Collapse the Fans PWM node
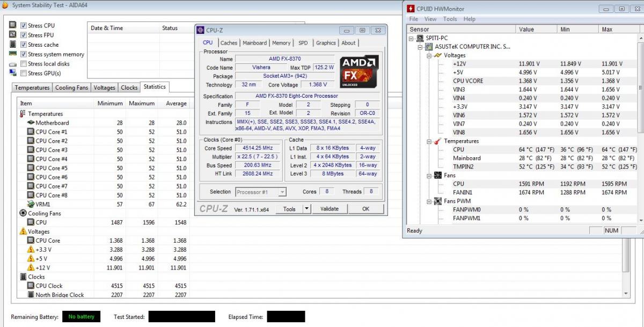The width and height of the screenshot is (644, 327). [x=429, y=201]
